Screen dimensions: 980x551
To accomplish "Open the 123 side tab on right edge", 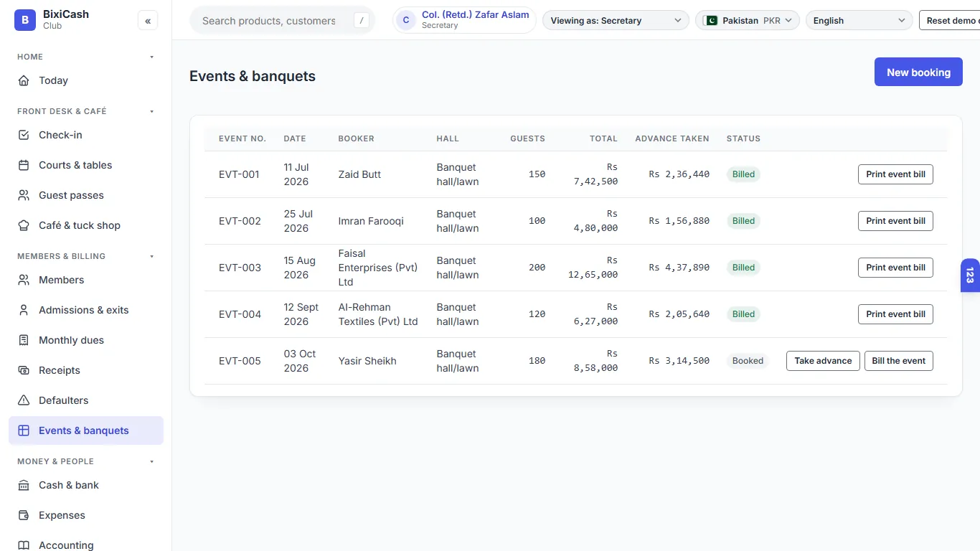I will [970, 275].
